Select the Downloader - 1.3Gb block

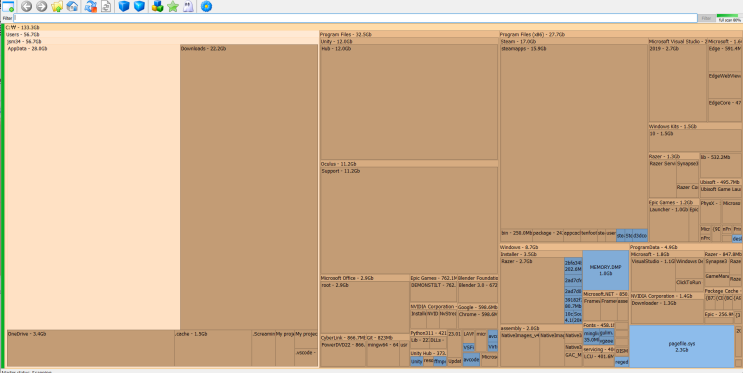point(667,311)
